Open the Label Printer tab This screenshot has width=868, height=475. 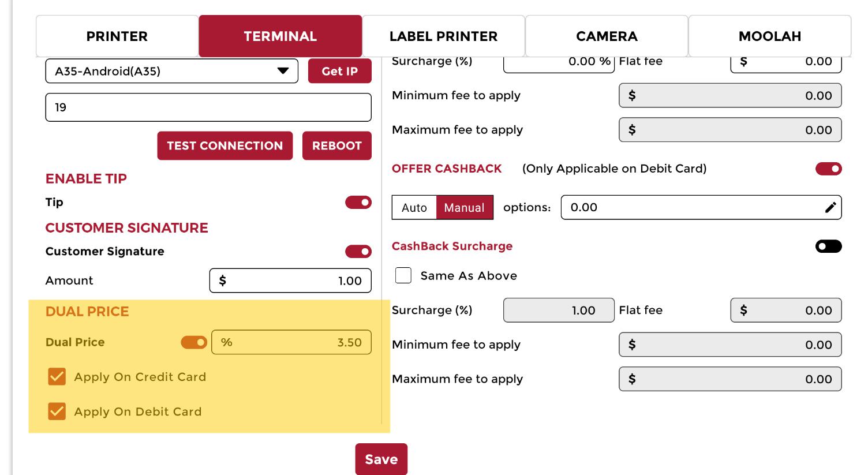click(443, 36)
